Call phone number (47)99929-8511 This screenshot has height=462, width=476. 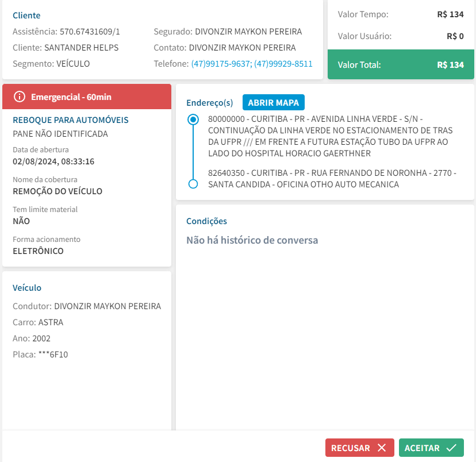[x=283, y=64]
